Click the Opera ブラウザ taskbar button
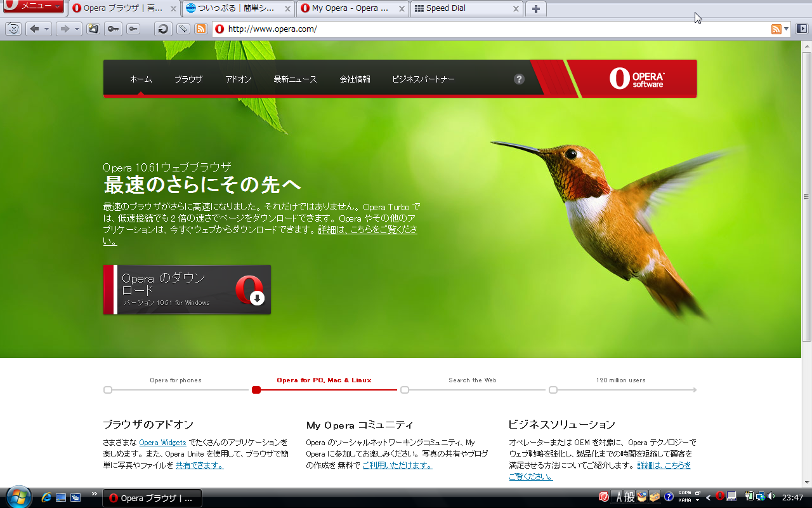812x508 pixels. click(x=152, y=498)
